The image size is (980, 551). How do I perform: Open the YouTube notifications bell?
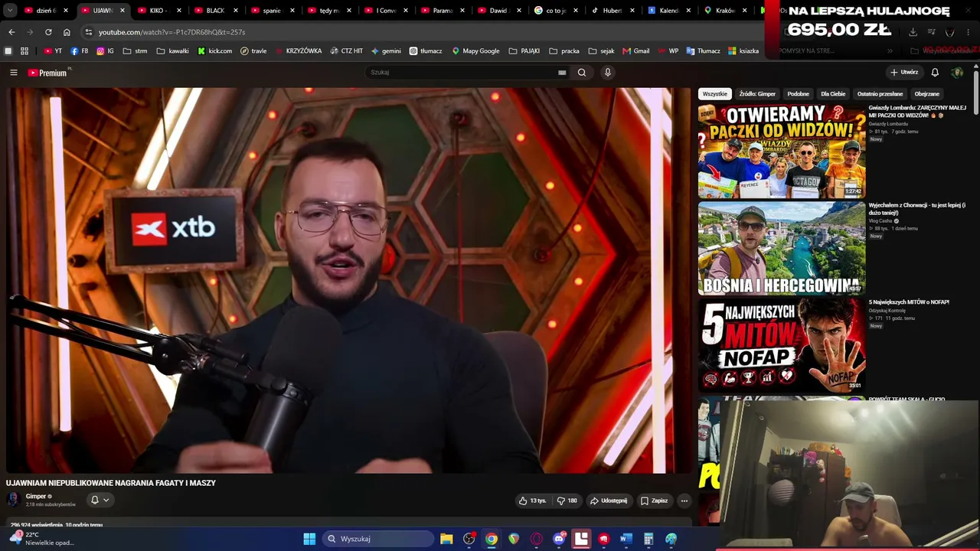(935, 73)
